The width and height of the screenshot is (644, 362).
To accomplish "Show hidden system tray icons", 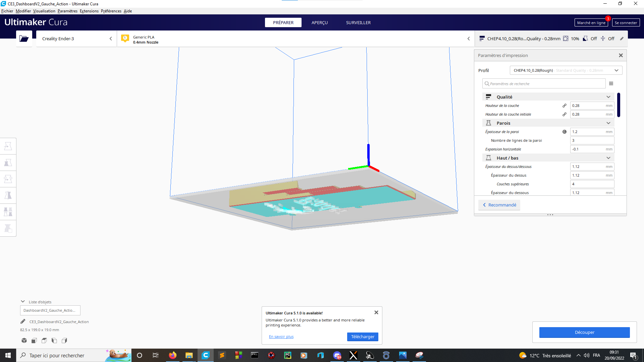I will [x=579, y=355].
